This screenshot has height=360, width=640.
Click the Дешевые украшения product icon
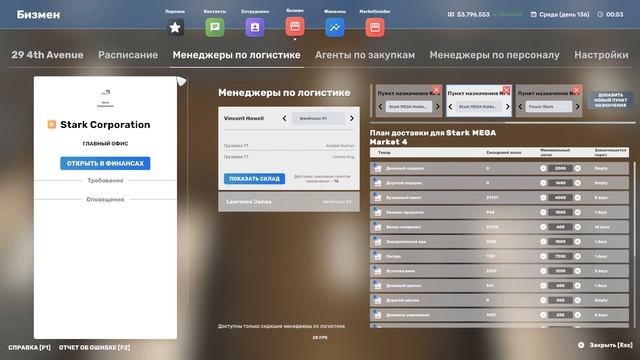(x=378, y=315)
